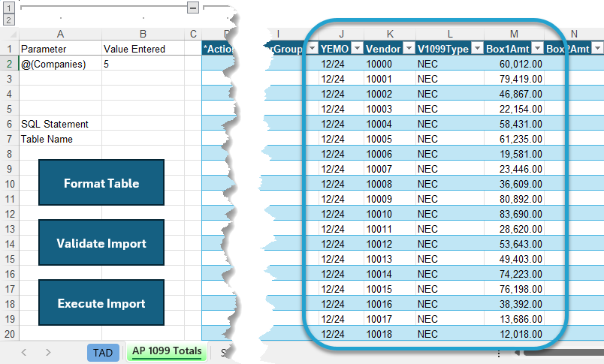Click the NEC cell for vendor 10009
The image size is (604, 364).
coord(449,199)
